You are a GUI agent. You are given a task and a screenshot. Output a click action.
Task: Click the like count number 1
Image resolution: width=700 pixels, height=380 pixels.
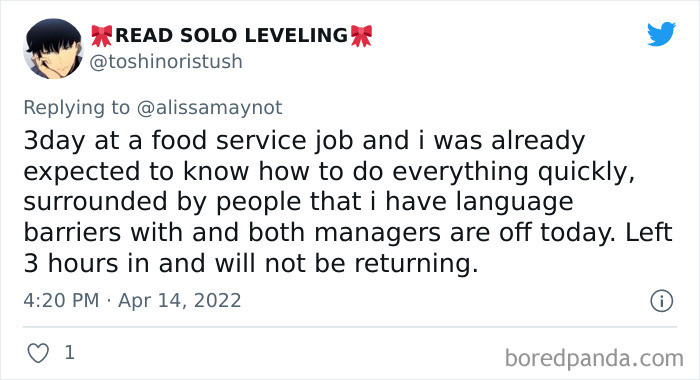69,353
